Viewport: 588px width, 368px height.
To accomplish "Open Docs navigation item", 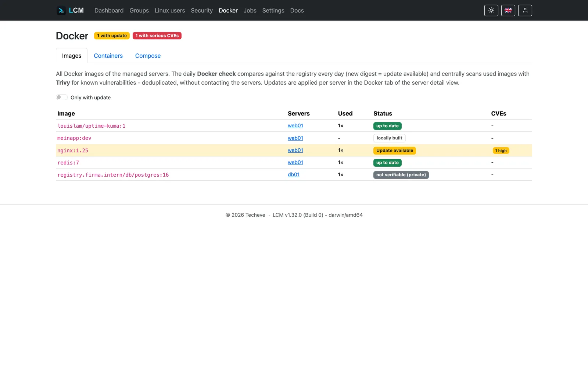I will (x=297, y=10).
